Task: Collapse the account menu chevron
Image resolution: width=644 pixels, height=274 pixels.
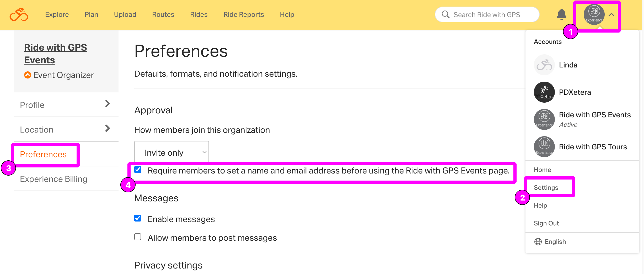Action: [611, 15]
